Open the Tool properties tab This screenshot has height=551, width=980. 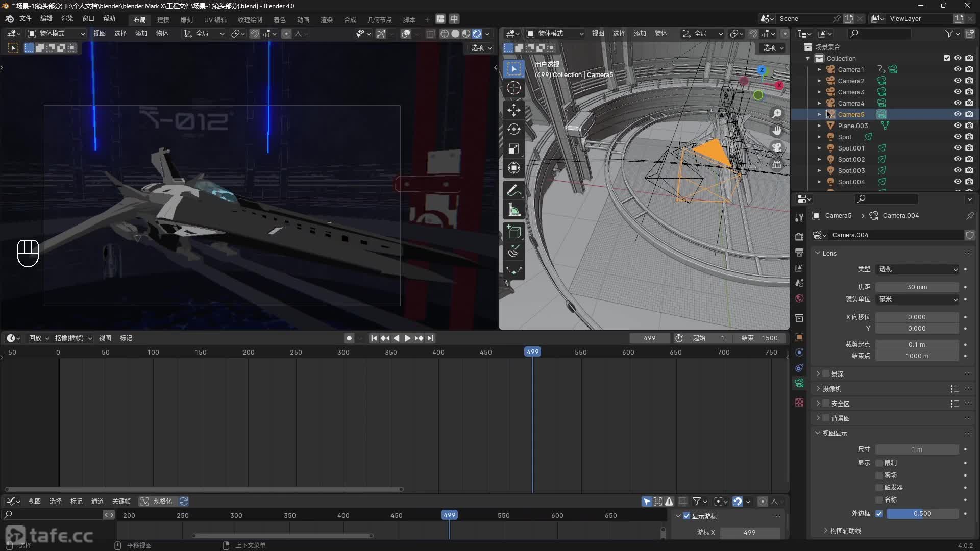pos(799,218)
